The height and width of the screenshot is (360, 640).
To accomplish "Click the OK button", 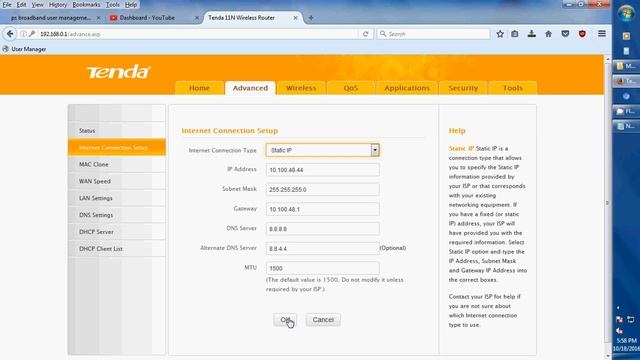I will pyautogui.click(x=285, y=320).
